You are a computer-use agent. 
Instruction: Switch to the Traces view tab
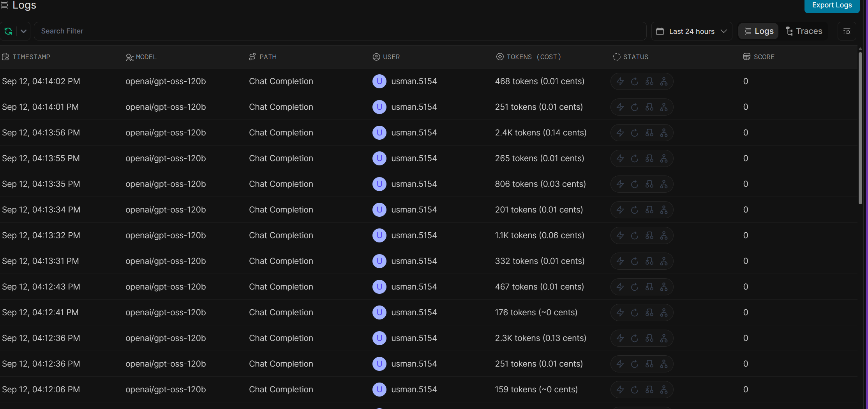point(804,31)
